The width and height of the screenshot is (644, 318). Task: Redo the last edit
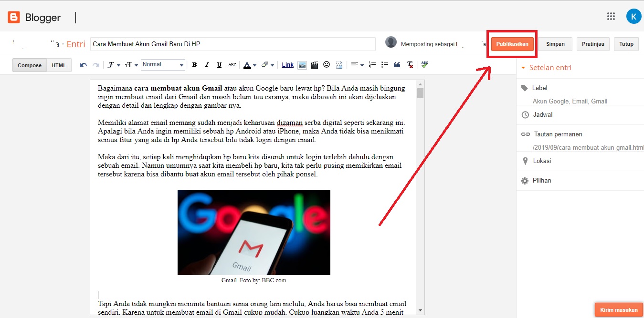click(x=96, y=65)
